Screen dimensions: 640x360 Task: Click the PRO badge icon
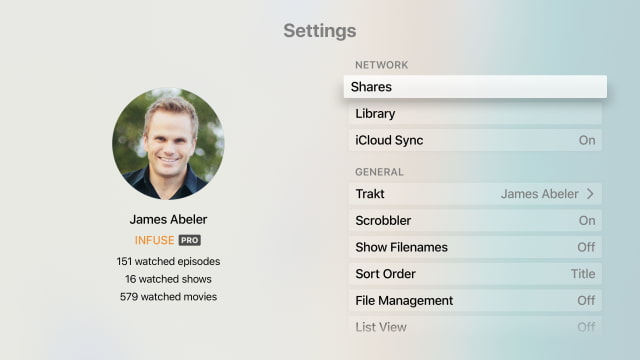click(x=189, y=240)
